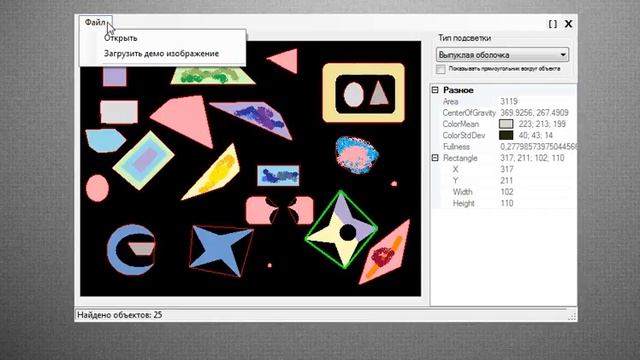This screenshot has width=640, height=360.
Task: Enable rectangle around object checkbox
Action: coord(440,69)
